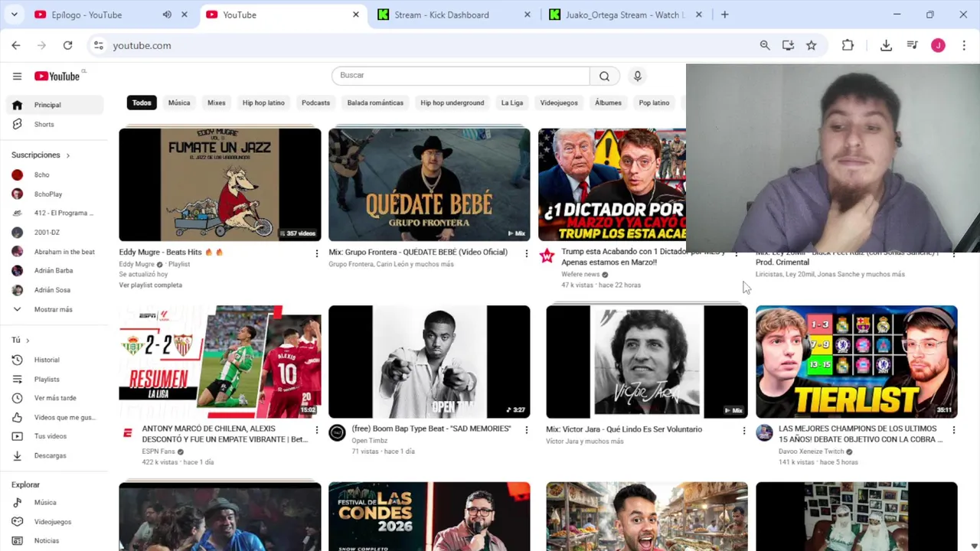Select the Todos filter chip
Image resolution: width=980 pixels, height=551 pixels.
[x=142, y=103]
